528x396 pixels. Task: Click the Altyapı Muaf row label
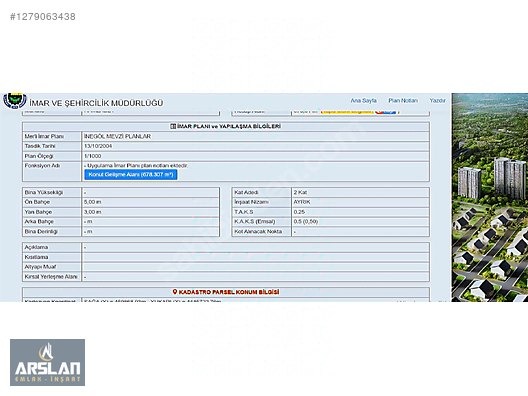(40, 267)
